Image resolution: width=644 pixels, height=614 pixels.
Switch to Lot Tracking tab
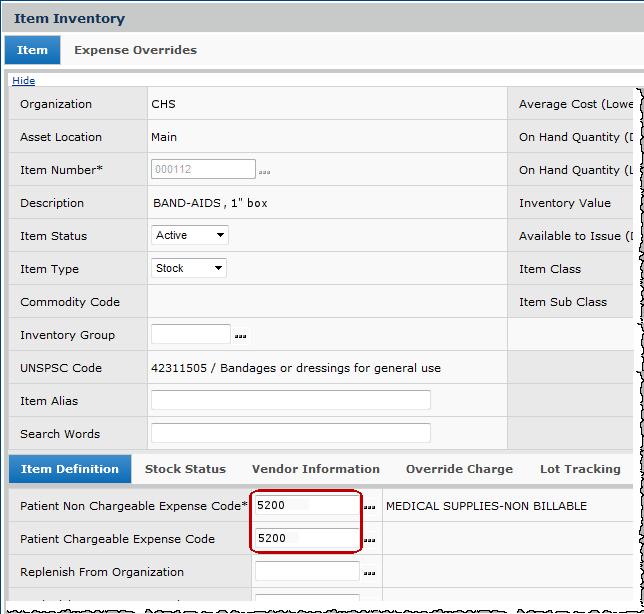tap(579, 469)
